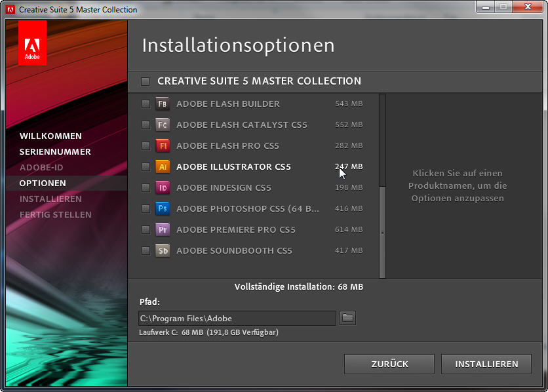The width and height of the screenshot is (548, 392).
Task: Select the Adobe Flash Builder product name
Action: tap(228, 104)
